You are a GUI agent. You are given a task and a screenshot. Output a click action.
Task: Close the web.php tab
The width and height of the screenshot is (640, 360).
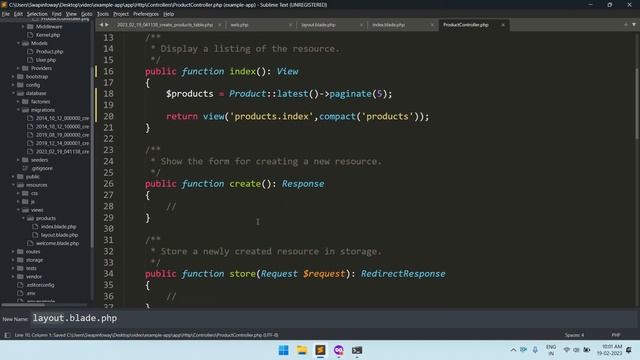point(290,25)
